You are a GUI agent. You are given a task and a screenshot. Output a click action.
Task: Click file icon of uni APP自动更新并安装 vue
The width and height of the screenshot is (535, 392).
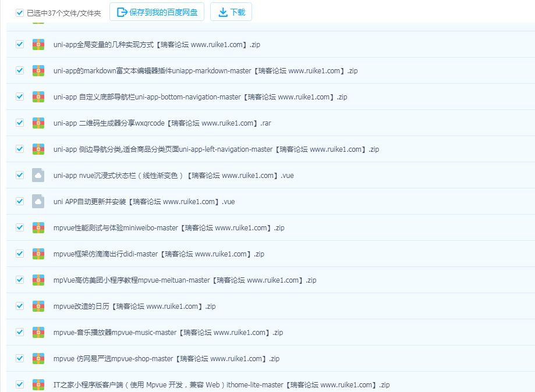point(38,201)
